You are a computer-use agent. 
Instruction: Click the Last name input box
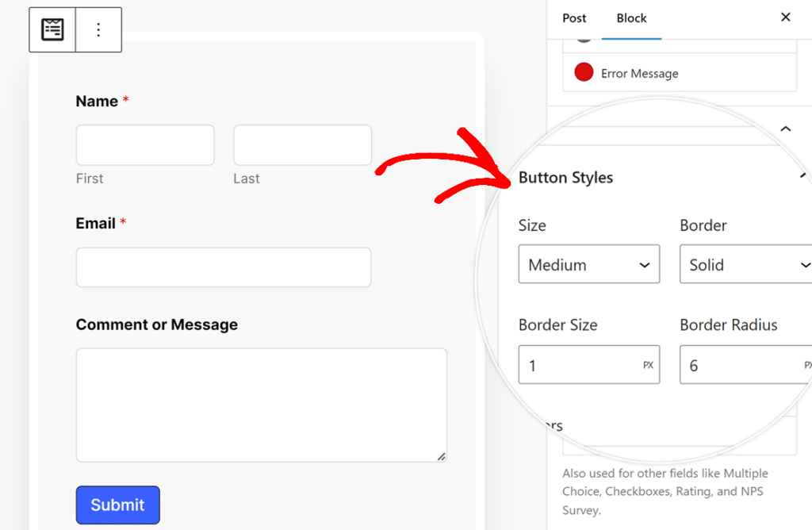pyautogui.click(x=302, y=145)
